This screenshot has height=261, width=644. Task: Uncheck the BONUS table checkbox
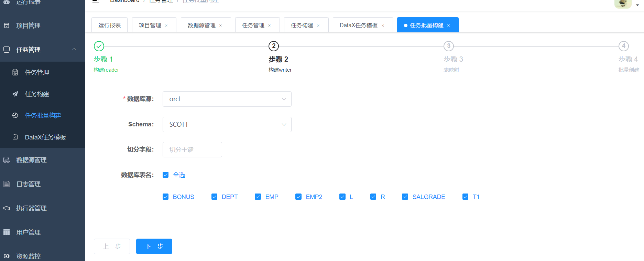166,197
